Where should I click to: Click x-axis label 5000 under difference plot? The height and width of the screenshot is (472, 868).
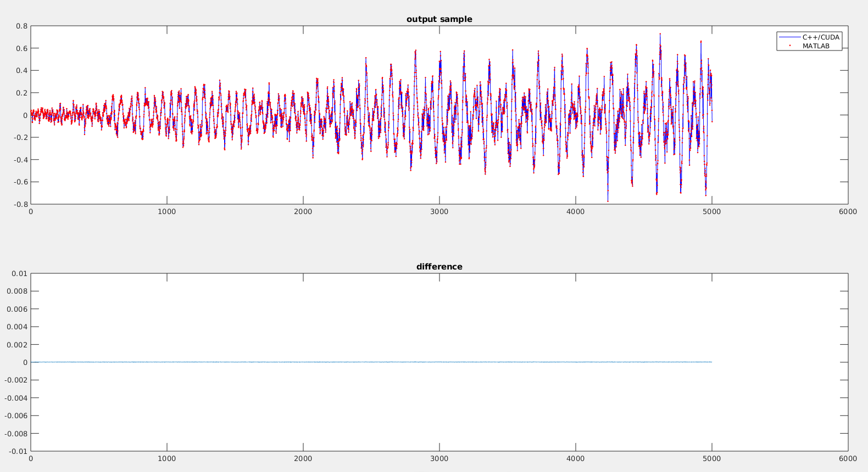coord(712,459)
